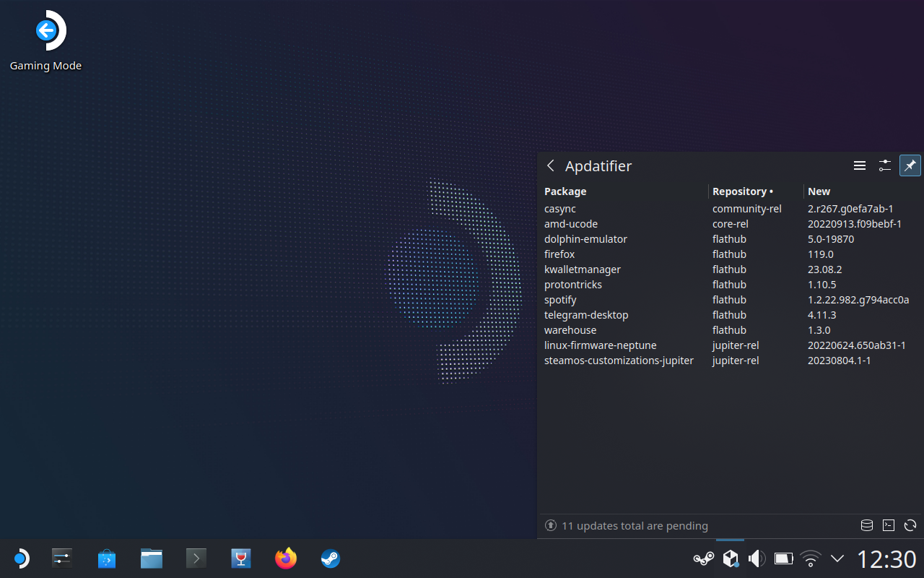The width and height of the screenshot is (924, 578).
Task: Launch Discover store from the taskbar
Action: point(107,558)
